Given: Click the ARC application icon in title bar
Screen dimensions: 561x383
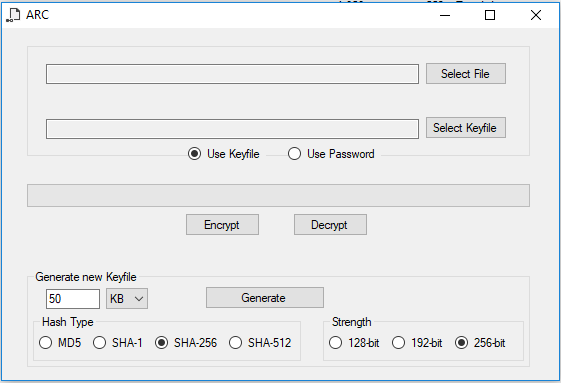Looking at the screenshot, I should (x=13, y=15).
